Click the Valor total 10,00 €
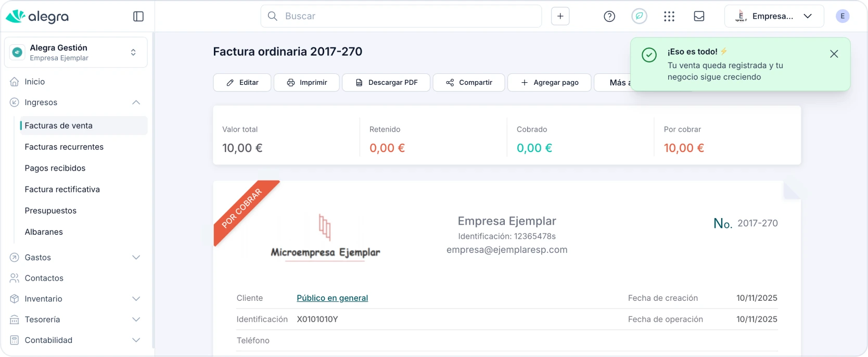This screenshot has height=357, width=868. click(x=242, y=148)
